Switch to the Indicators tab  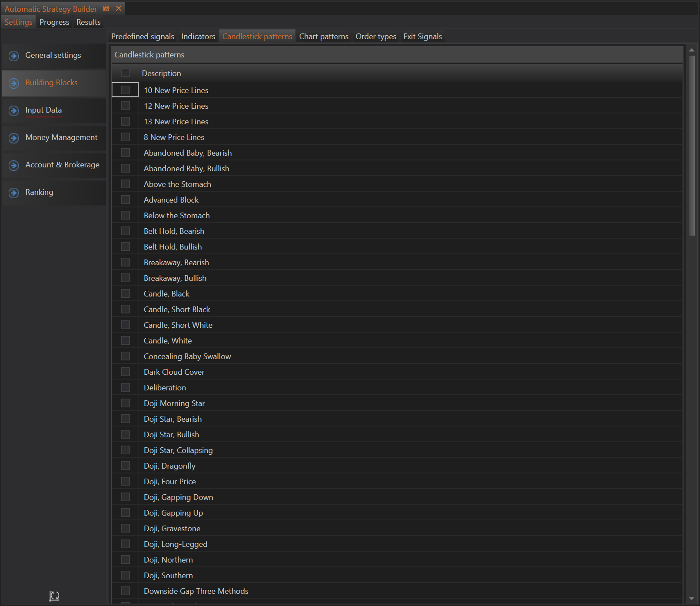pos(198,37)
